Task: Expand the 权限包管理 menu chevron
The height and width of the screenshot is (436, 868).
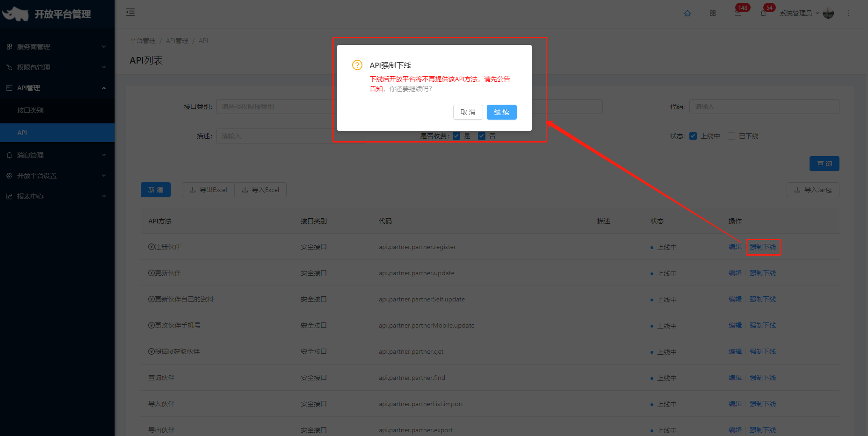Action: coord(104,67)
